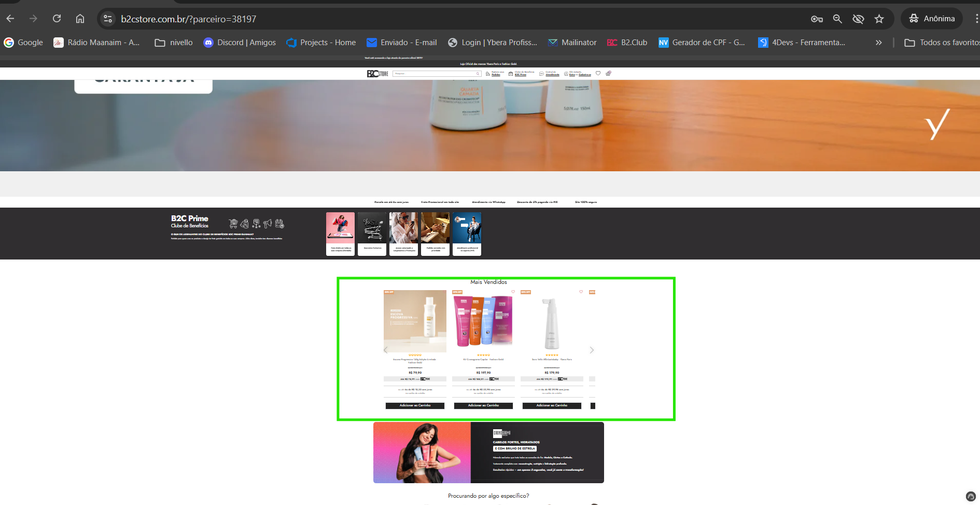980x505 pixels.
Task: Click the B2C Store logo
Action: pyautogui.click(x=377, y=74)
